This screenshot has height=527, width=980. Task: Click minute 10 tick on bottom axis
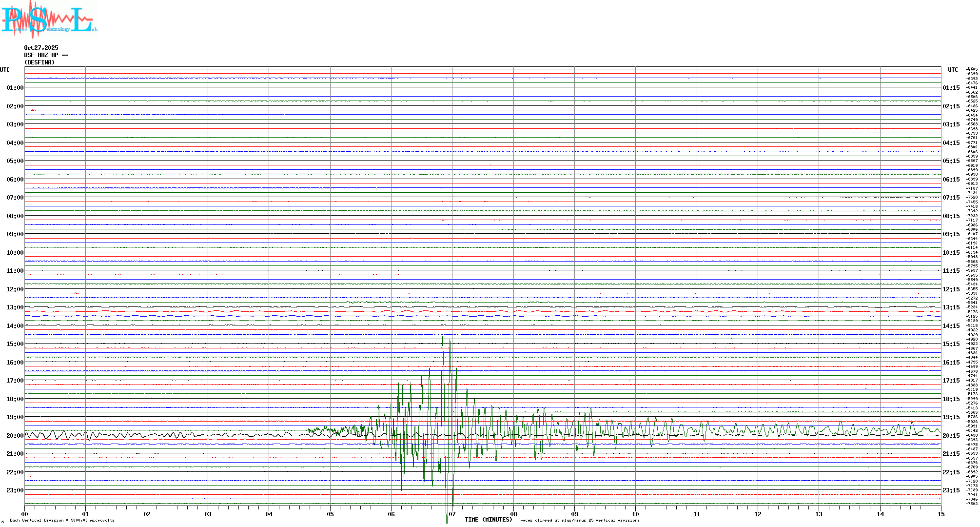click(x=635, y=514)
